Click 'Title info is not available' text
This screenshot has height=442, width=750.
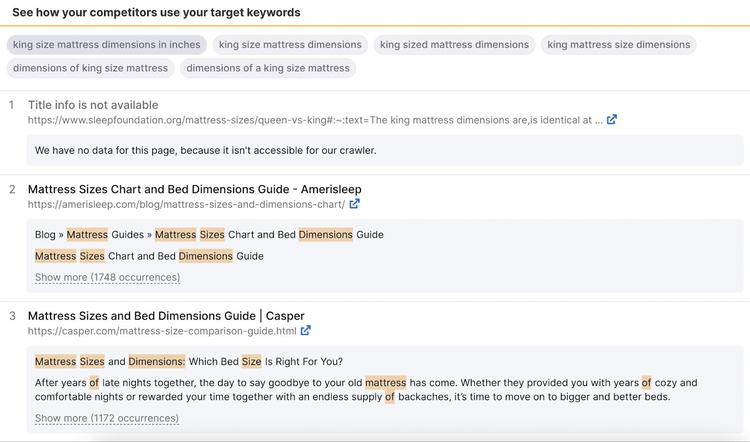coord(93,105)
